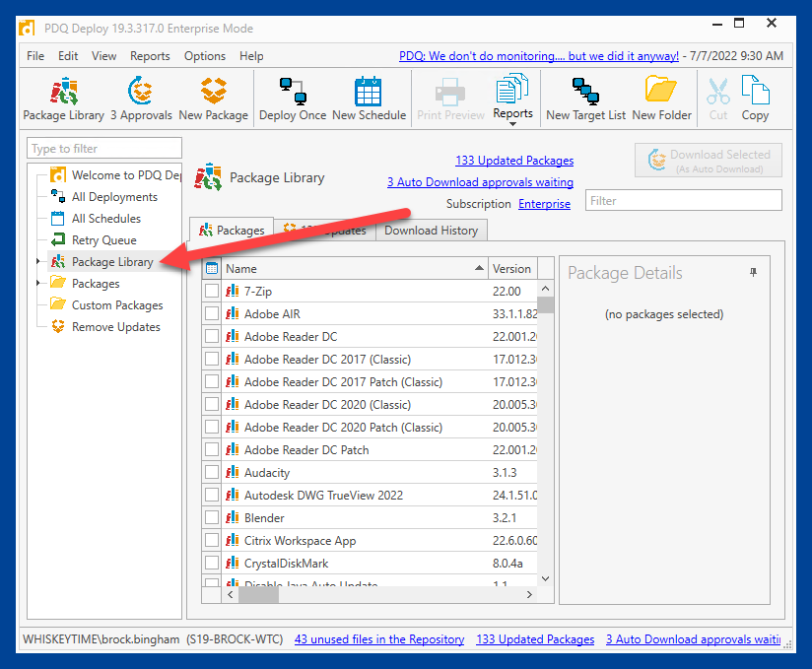Click the horizontal scrollbar left arrow
The width and height of the screenshot is (812, 669).
pos(230,594)
